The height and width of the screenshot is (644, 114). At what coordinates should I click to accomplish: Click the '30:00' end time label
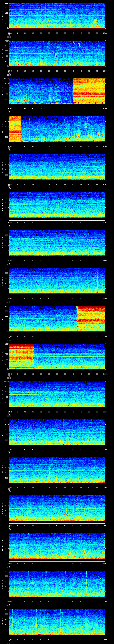pos(105,601)
